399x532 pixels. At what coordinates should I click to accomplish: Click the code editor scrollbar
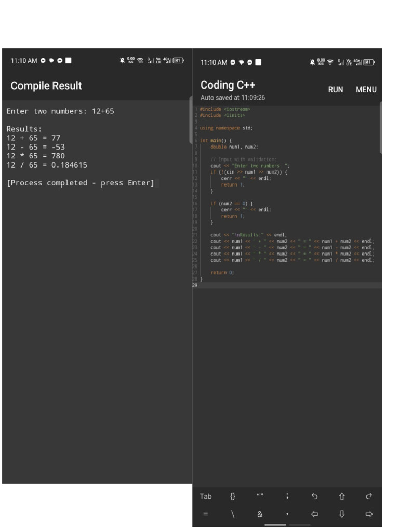click(380, 128)
